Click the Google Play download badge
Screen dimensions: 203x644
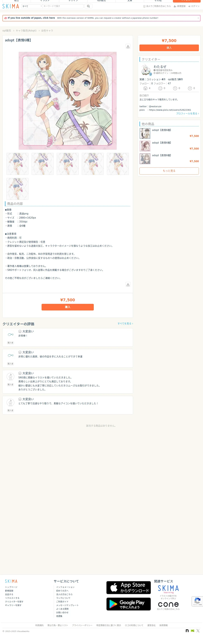pos(128,604)
